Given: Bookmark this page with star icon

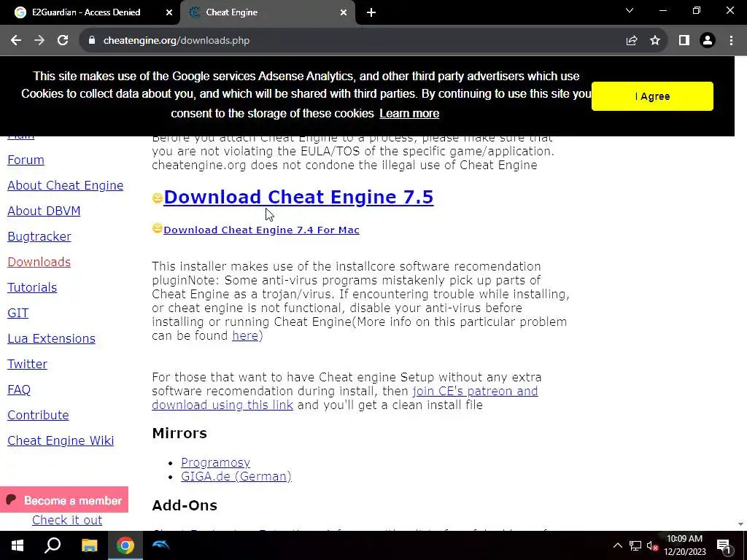Looking at the screenshot, I should pos(655,41).
